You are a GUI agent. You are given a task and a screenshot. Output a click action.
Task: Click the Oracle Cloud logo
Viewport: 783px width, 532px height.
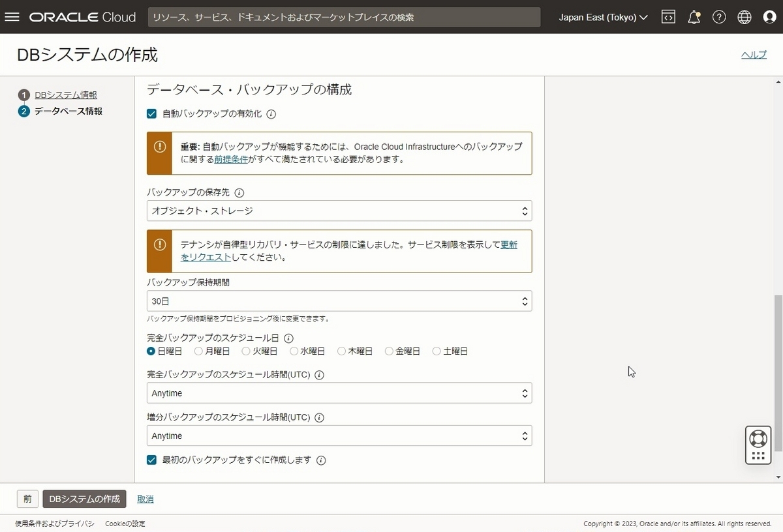click(82, 17)
